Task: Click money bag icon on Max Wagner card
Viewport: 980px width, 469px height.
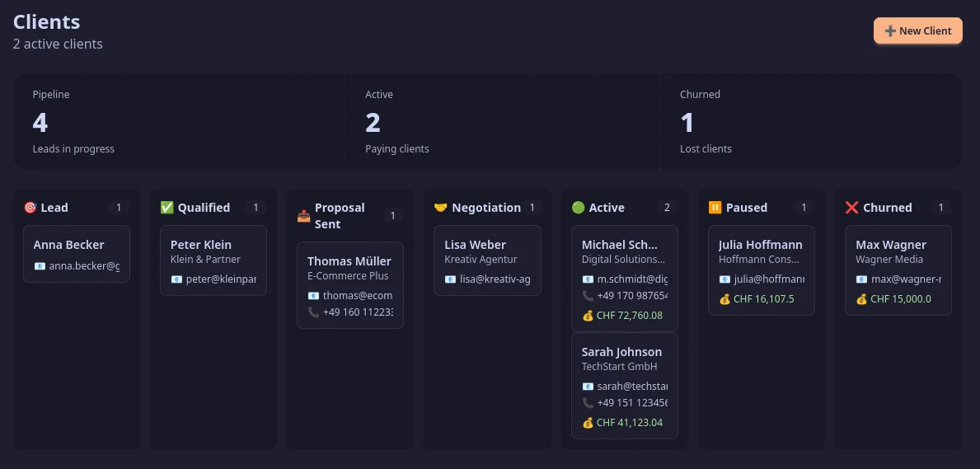Action: (x=861, y=299)
